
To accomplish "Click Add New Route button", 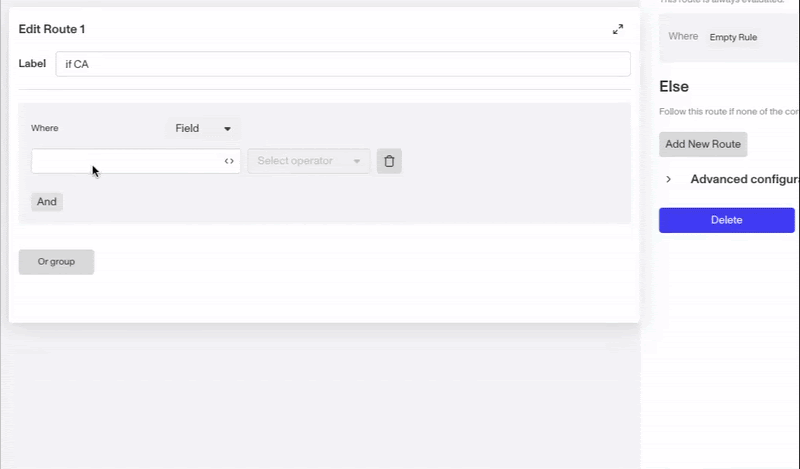I will (x=703, y=144).
